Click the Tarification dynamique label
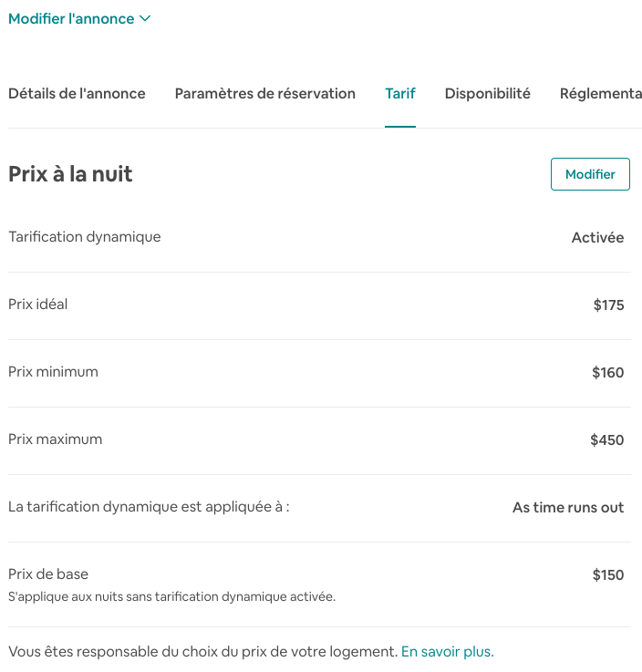This screenshot has height=672, width=642. (85, 237)
